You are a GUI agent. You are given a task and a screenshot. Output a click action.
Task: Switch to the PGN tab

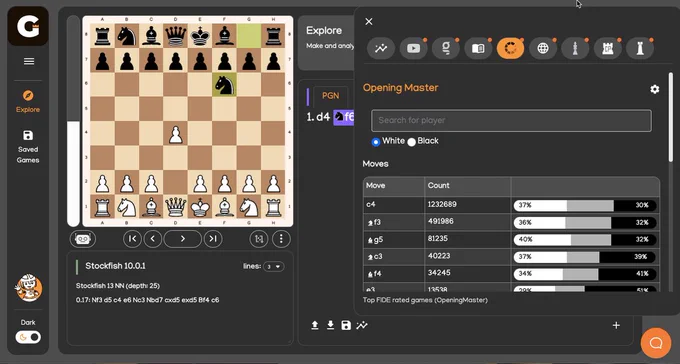[x=330, y=96]
